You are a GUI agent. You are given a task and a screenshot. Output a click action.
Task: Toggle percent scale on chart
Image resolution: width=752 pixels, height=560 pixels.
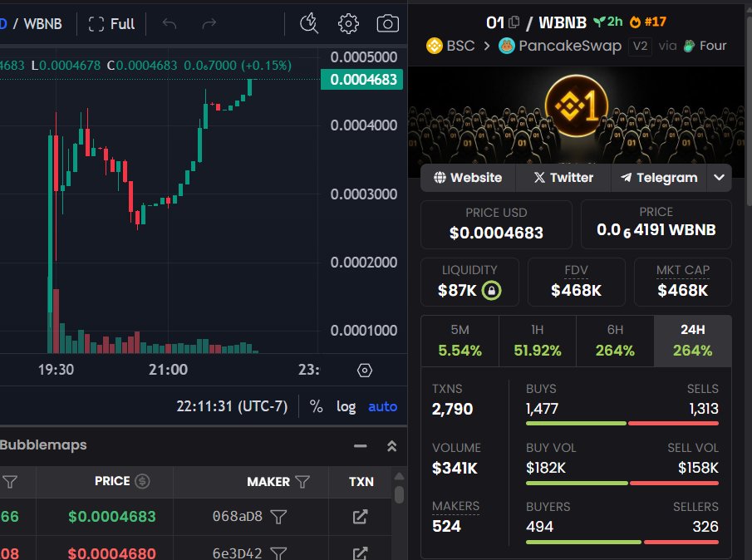click(x=316, y=406)
